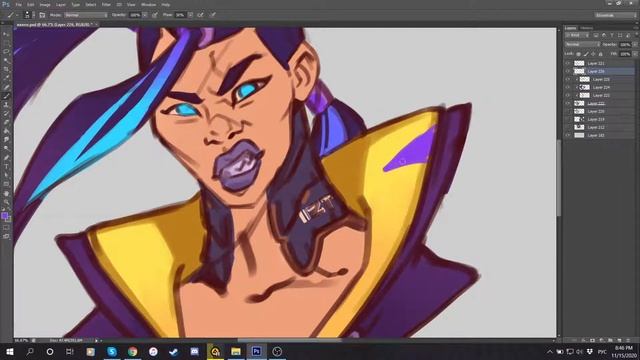Screen dimensions: 640x360
Task: Open the layer Fill dropdown
Action: point(635,54)
